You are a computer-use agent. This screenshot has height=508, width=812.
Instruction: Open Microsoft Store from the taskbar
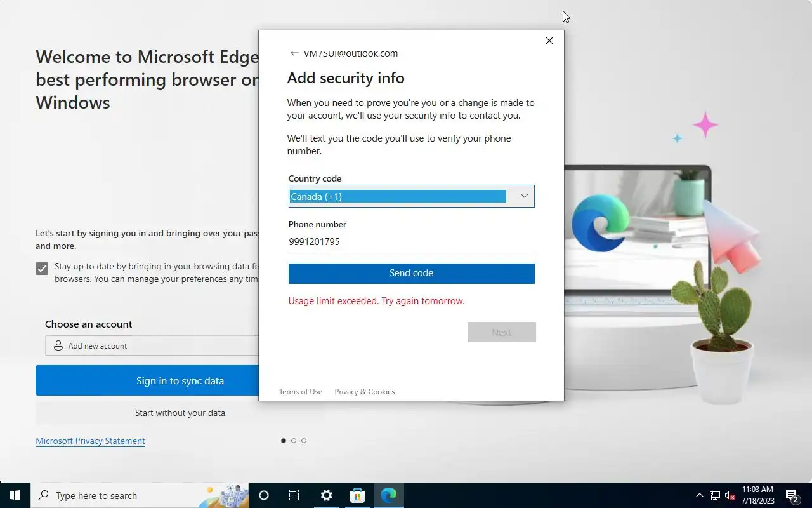(358, 495)
